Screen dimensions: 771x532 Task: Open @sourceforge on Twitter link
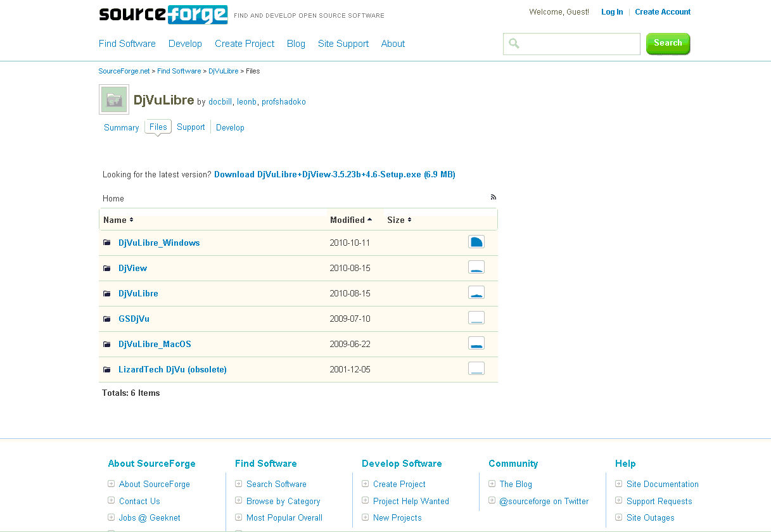(544, 501)
